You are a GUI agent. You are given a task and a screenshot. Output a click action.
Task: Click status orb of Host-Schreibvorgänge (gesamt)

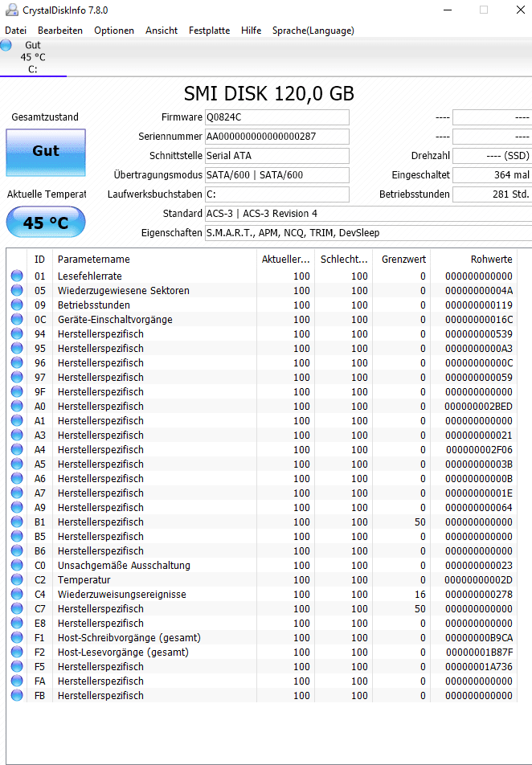click(17, 638)
